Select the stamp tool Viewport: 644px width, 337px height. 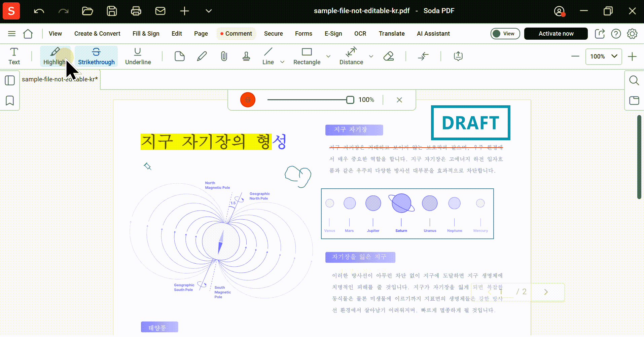tap(246, 56)
